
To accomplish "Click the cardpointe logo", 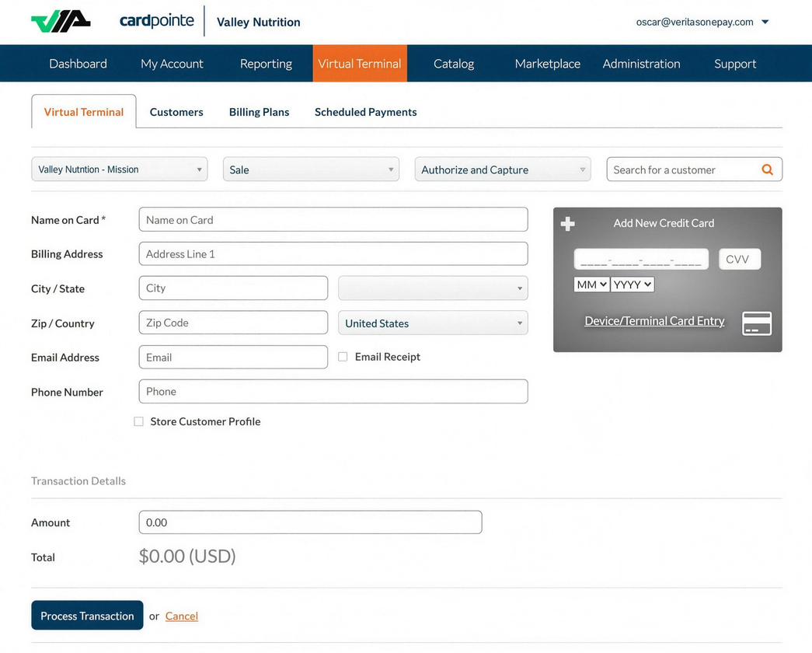I will tap(157, 21).
